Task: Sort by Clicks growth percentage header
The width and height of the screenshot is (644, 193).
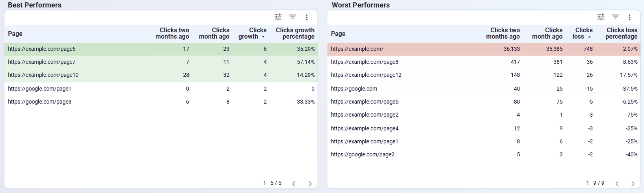Action: click(295, 33)
